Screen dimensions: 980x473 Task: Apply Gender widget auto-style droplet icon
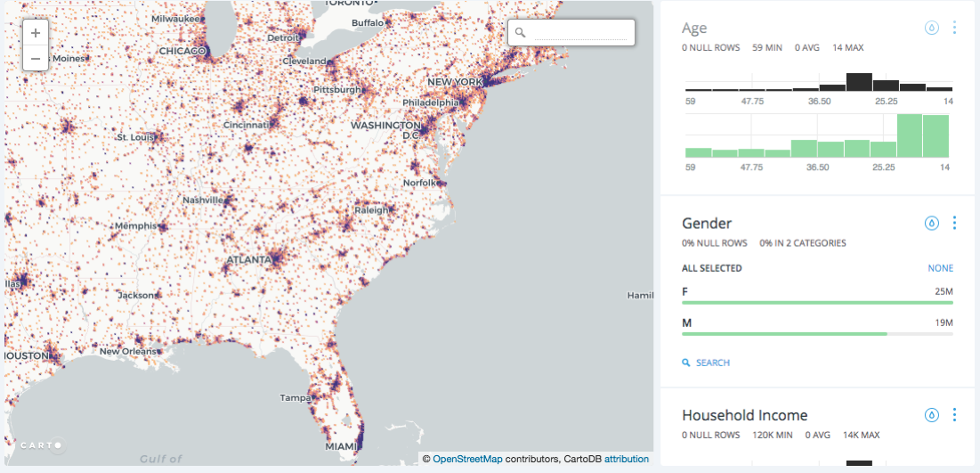tap(932, 223)
